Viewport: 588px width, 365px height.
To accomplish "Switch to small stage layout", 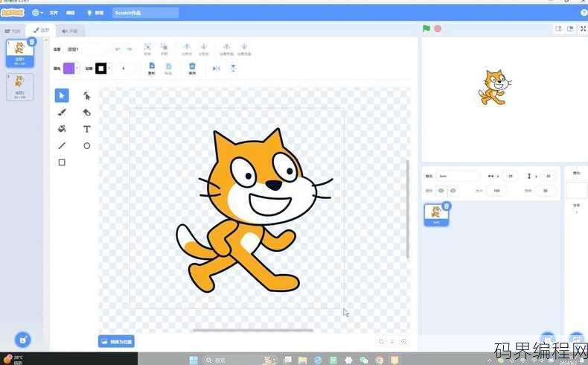I will (x=558, y=29).
